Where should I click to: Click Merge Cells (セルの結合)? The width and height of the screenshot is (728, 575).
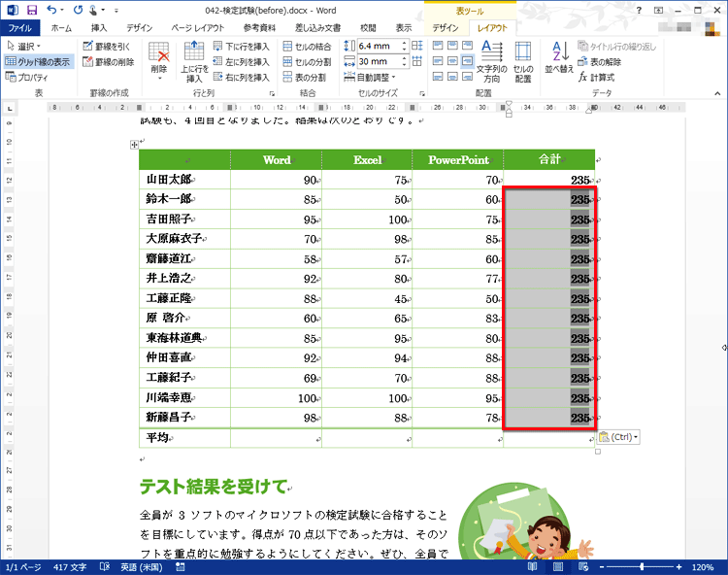pyautogui.click(x=308, y=47)
